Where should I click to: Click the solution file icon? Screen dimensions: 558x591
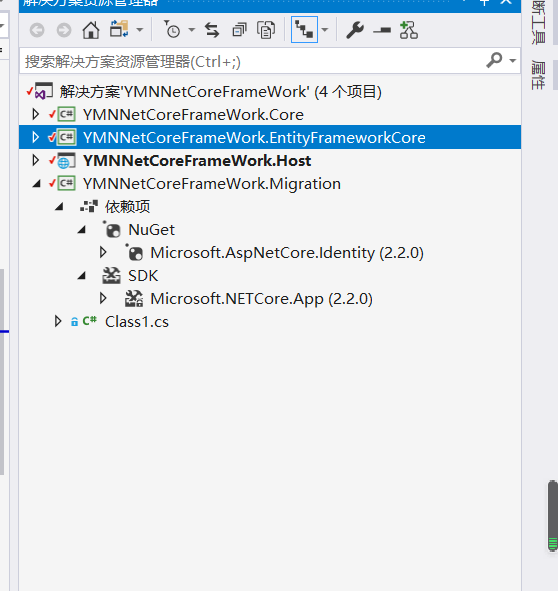click(44, 91)
